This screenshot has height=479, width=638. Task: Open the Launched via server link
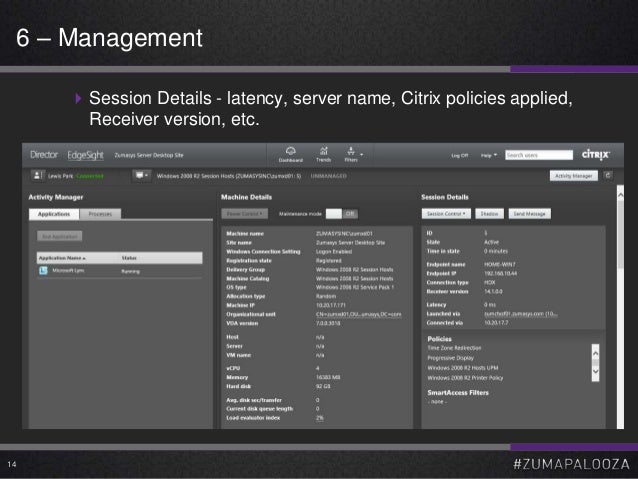pos(520,314)
